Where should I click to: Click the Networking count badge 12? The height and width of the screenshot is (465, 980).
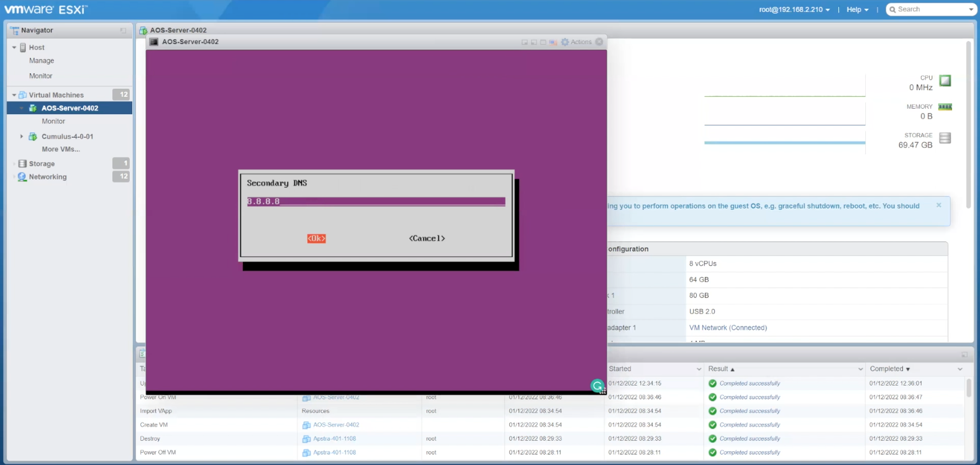pyautogui.click(x=121, y=176)
